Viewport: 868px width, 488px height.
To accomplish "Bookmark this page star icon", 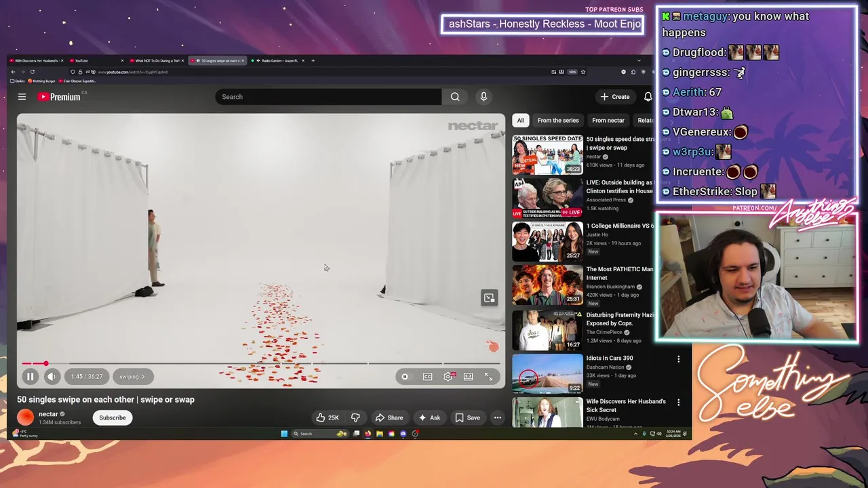I will [x=583, y=72].
